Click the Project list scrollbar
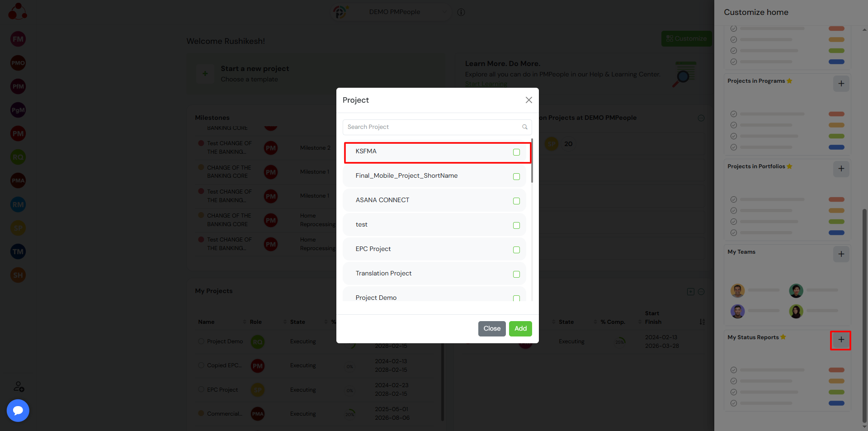 pyautogui.click(x=532, y=161)
